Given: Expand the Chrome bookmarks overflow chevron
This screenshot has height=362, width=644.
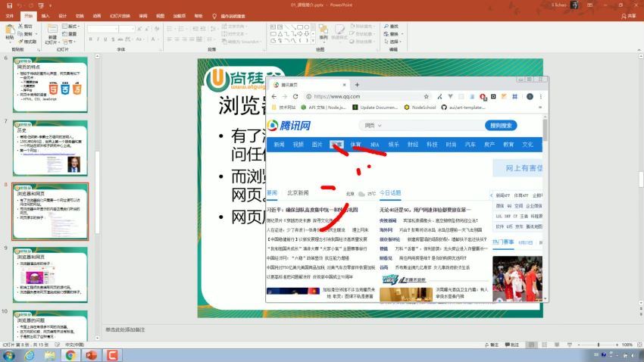Looking at the screenshot, I should pos(540,108).
